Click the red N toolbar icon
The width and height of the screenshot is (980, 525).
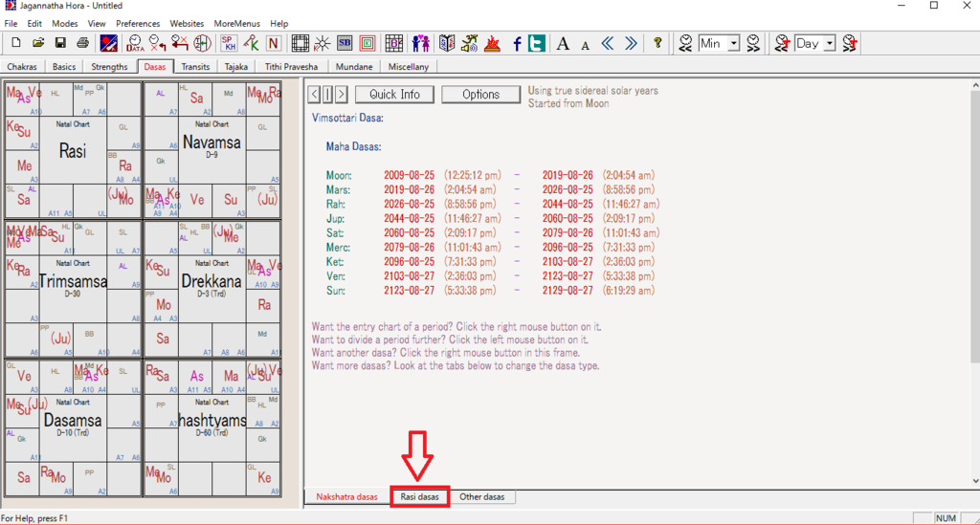pos(273,43)
